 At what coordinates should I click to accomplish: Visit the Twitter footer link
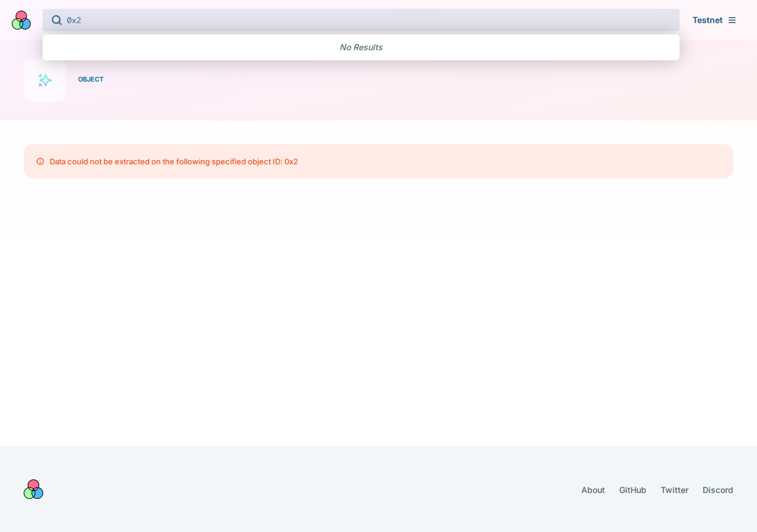675,490
